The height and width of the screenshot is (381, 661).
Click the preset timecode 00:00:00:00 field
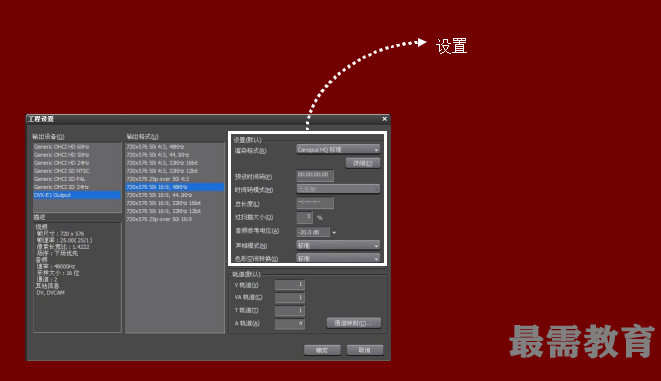(x=315, y=175)
